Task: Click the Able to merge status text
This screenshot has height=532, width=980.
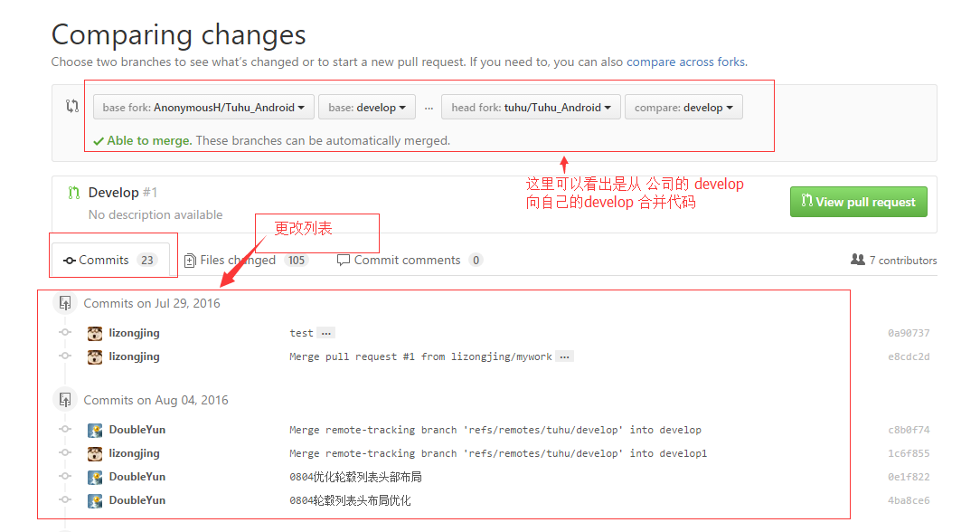Action: tap(149, 140)
